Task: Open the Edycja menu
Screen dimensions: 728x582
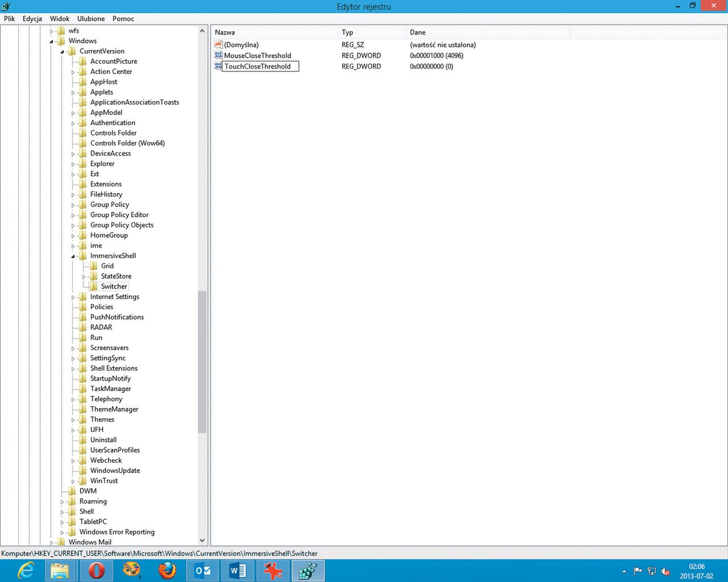Action: pos(32,19)
